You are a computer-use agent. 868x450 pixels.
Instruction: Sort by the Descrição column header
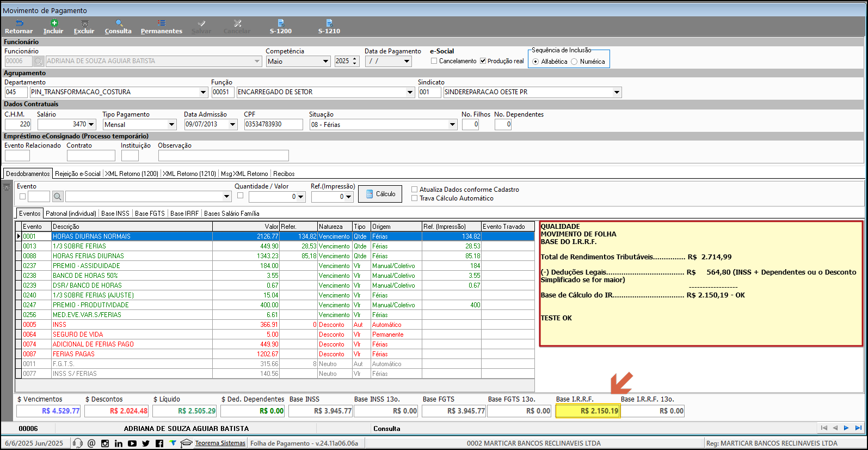(132, 227)
